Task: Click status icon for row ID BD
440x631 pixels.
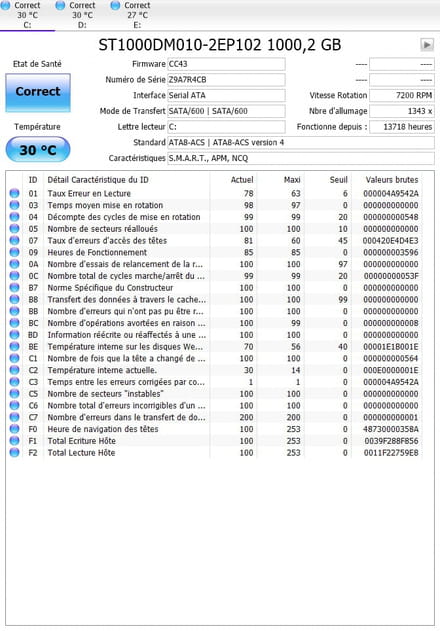Action: (14, 335)
